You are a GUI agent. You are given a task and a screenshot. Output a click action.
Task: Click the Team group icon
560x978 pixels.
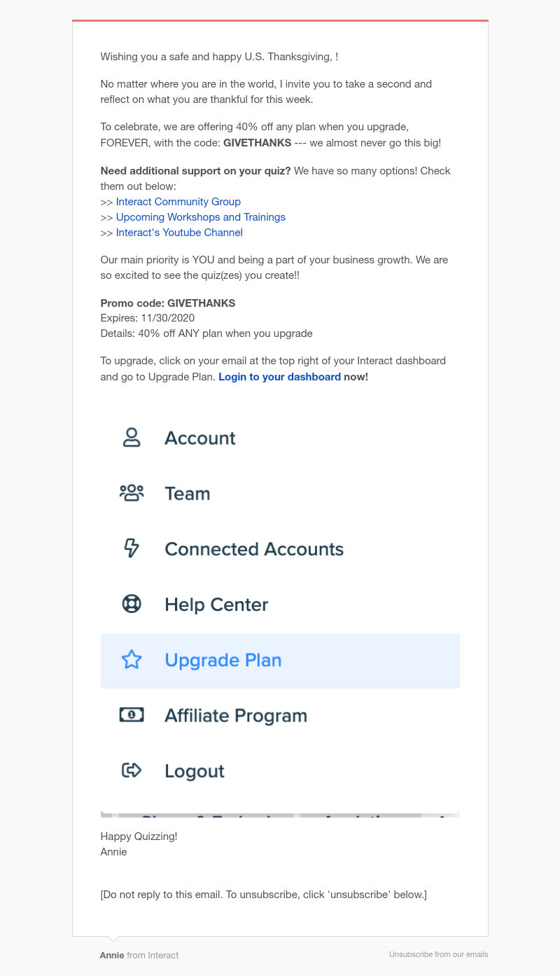132,493
